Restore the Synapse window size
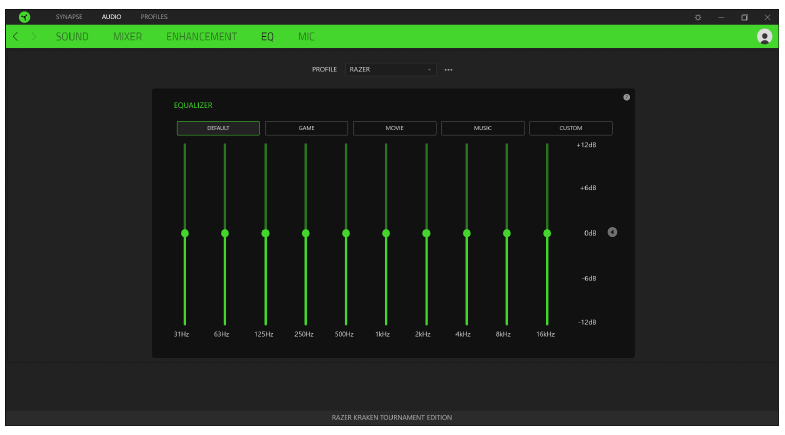This screenshot has height=435, width=785. (x=744, y=17)
